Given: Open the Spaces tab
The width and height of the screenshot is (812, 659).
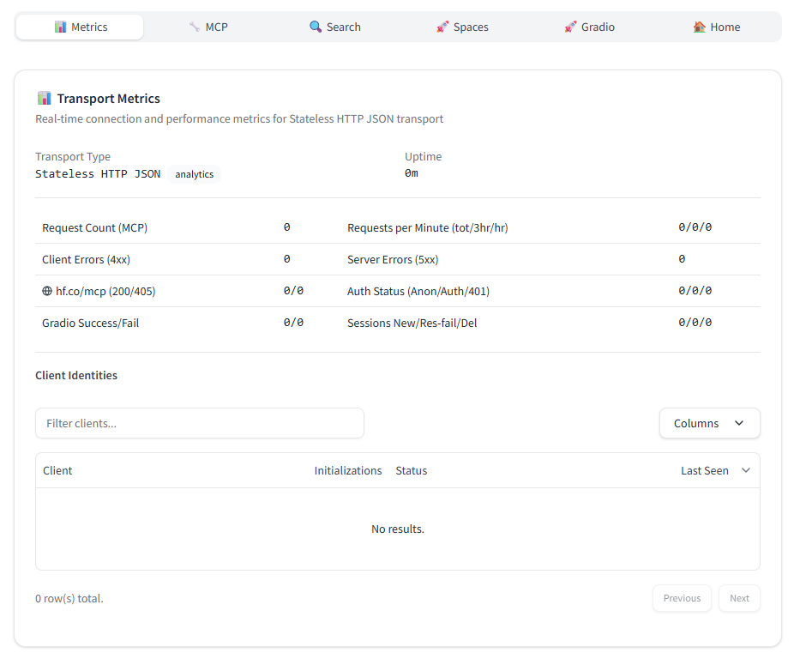Looking at the screenshot, I should [462, 27].
